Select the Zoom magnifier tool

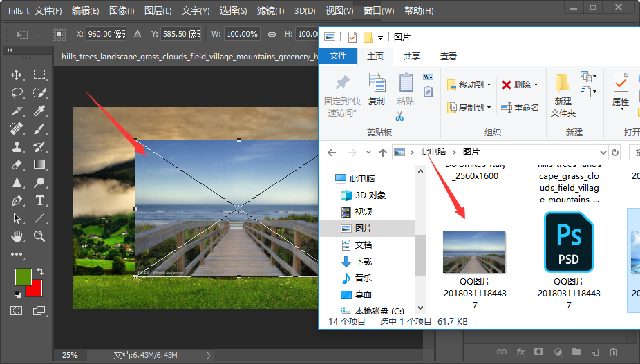click(x=39, y=236)
